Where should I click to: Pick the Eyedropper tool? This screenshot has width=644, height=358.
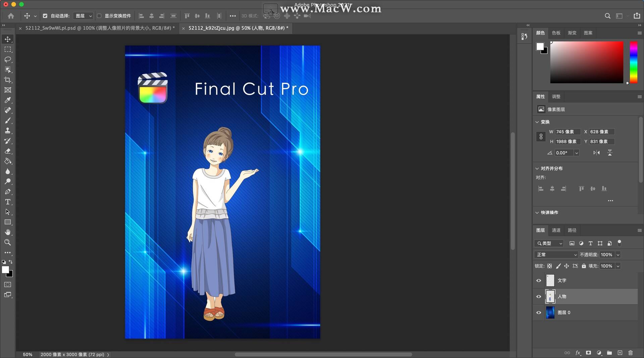click(8, 100)
